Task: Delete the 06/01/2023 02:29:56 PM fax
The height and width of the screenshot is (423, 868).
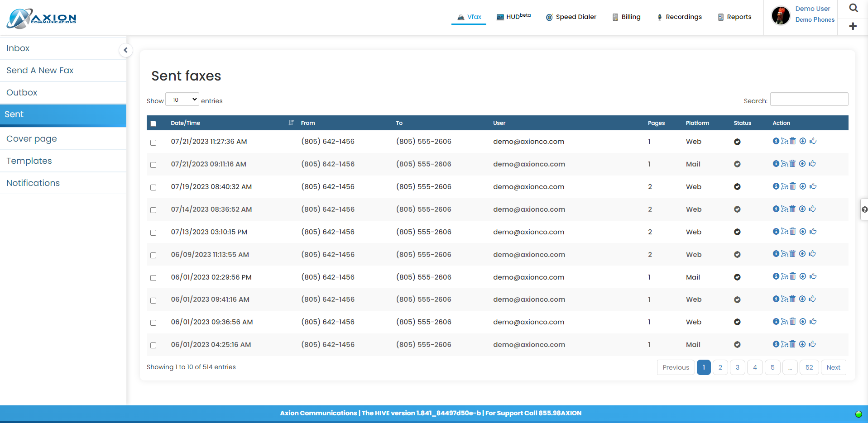Action: point(793,276)
